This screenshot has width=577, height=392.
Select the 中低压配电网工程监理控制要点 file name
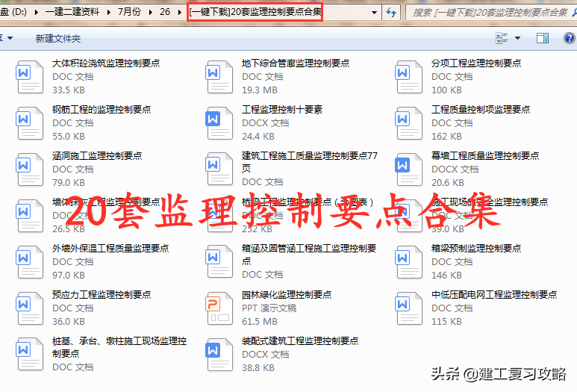tap(493, 295)
